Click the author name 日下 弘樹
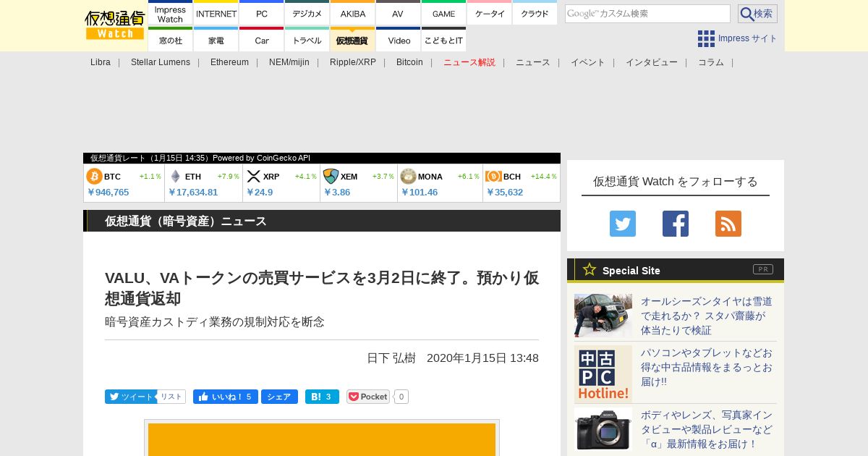The image size is (868, 456). coord(391,358)
